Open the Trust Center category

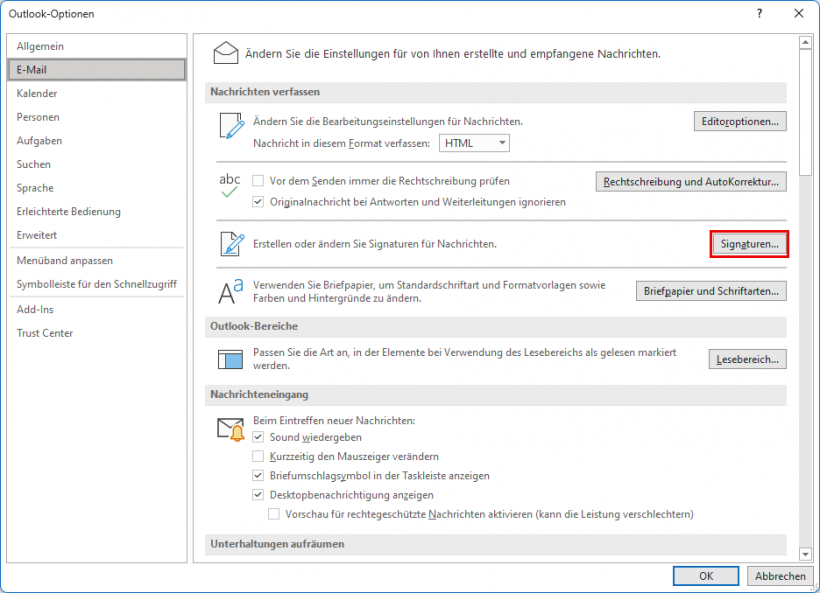click(45, 333)
